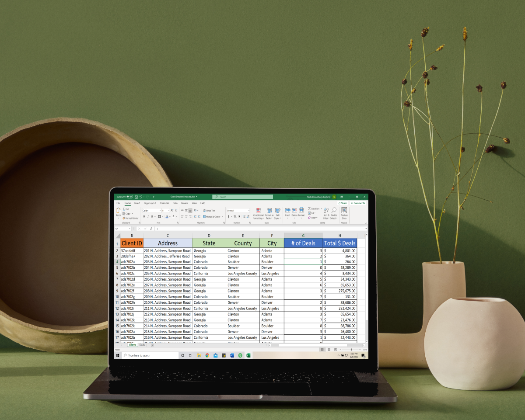This screenshot has width=525, height=420.
Task: Expand the Fill Color dropdown arrow
Action: tap(169, 217)
